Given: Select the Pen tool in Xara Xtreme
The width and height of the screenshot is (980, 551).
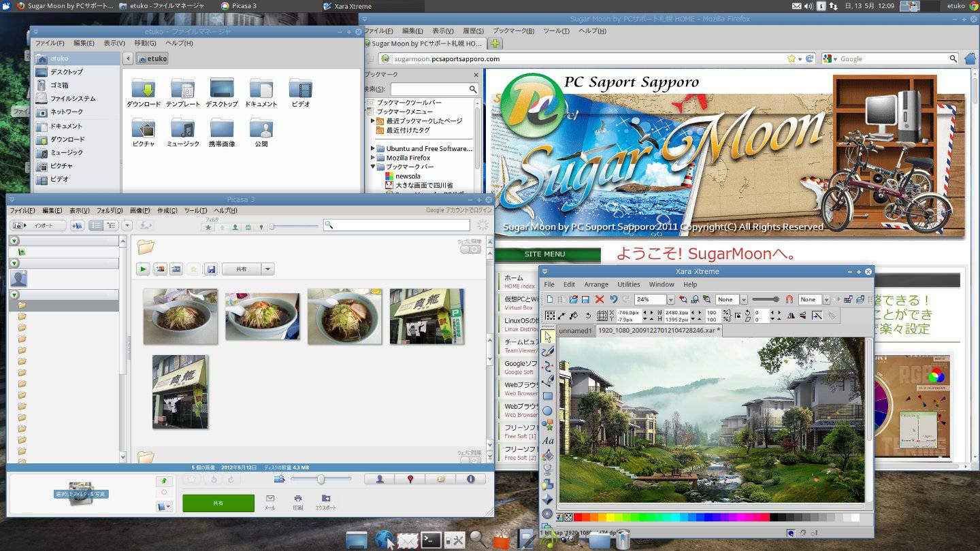Looking at the screenshot, I should point(548,381).
